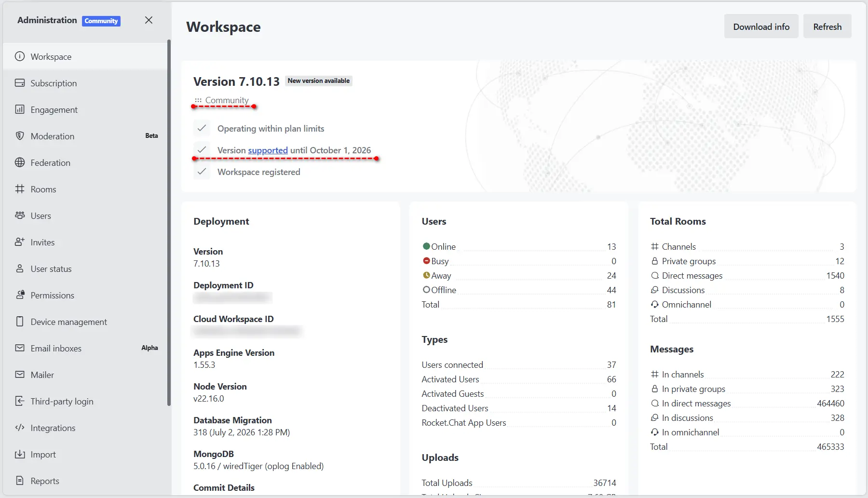Click the blurred Cloud Workspace ID value
Viewport: 868px width, 498px height.
tap(246, 331)
